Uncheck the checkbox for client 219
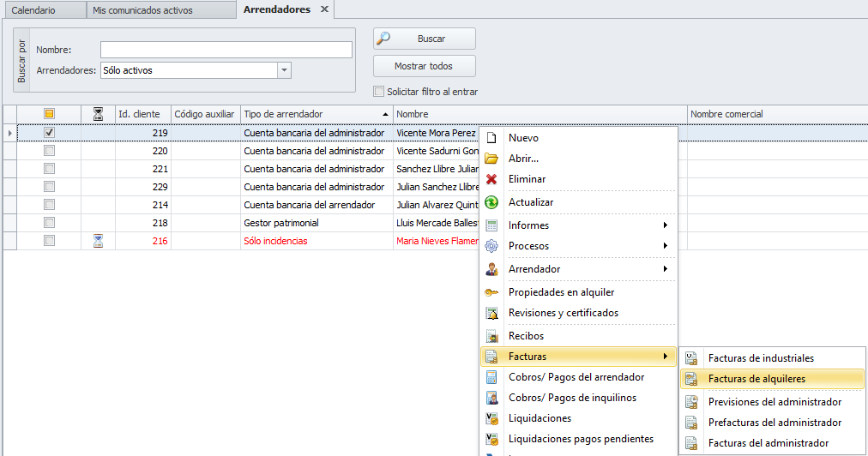Image resolution: width=868 pixels, height=456 pixels. point(49,133)
